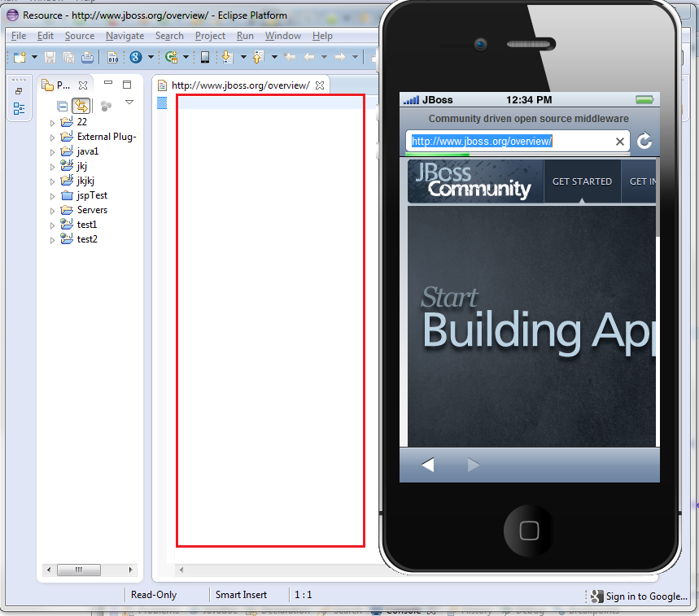Open the dropdown beside the globe icon
The image size is (699, 616).
tap(151, 57)
